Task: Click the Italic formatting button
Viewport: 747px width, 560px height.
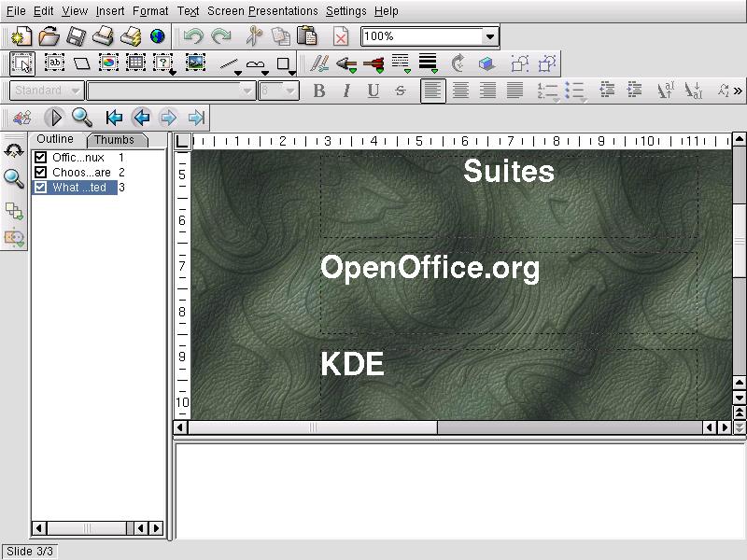Action: tap(346, 91)
